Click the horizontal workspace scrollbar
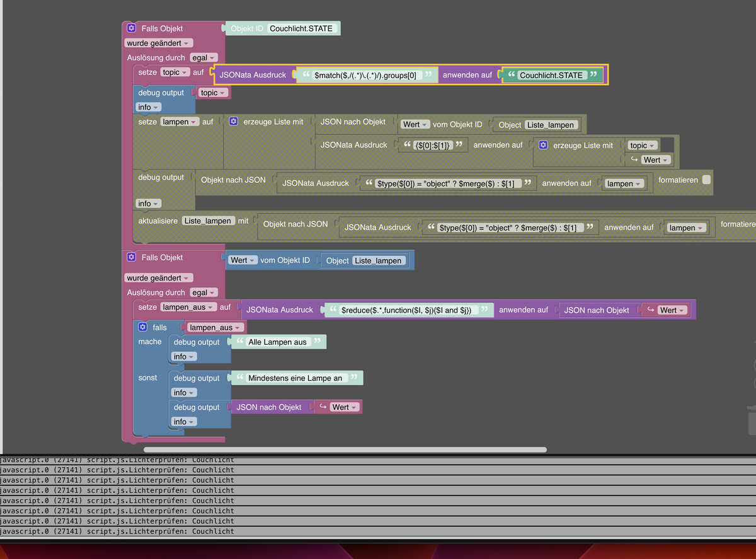This screenshot has width=756, height=559. click(345, 450)
